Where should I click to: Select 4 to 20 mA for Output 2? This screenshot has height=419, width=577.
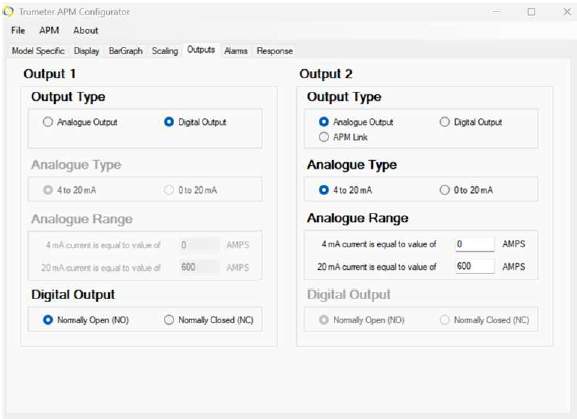346,190
